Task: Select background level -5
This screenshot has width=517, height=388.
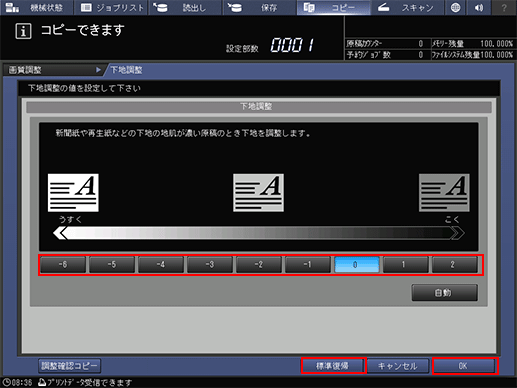Action: point(112,265)
